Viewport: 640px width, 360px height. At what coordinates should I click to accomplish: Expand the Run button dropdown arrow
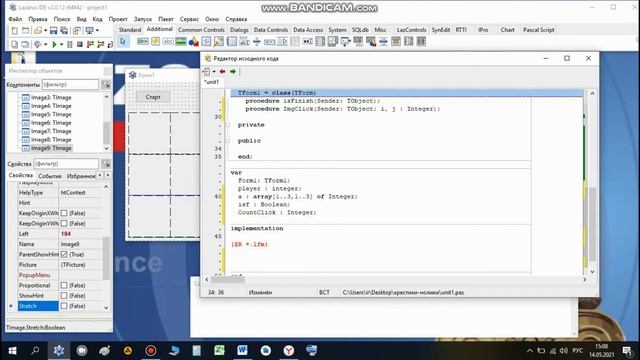tap(61, 44)
